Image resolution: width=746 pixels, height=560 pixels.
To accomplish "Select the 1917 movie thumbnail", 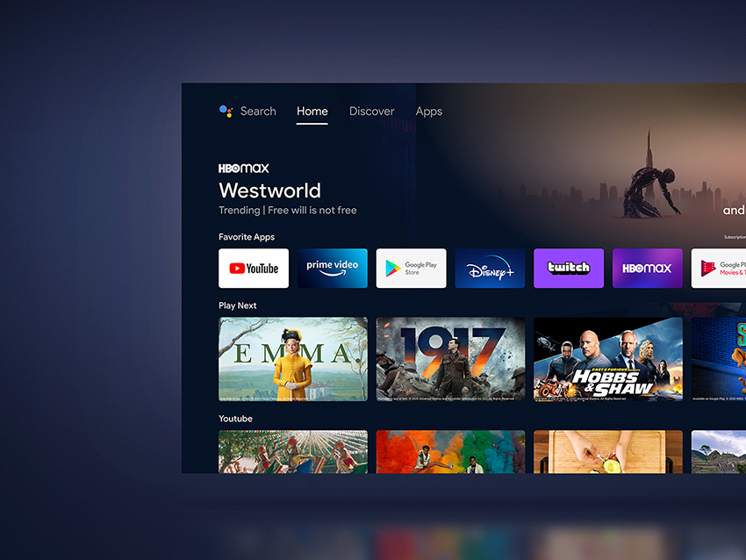I will [x=450, y=359].
